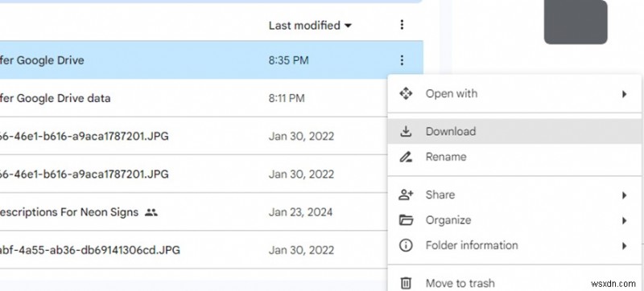Screen dimensions: 644x291
Task: Click the 8:11 PM modified time
Action: [x=287, y=98]
